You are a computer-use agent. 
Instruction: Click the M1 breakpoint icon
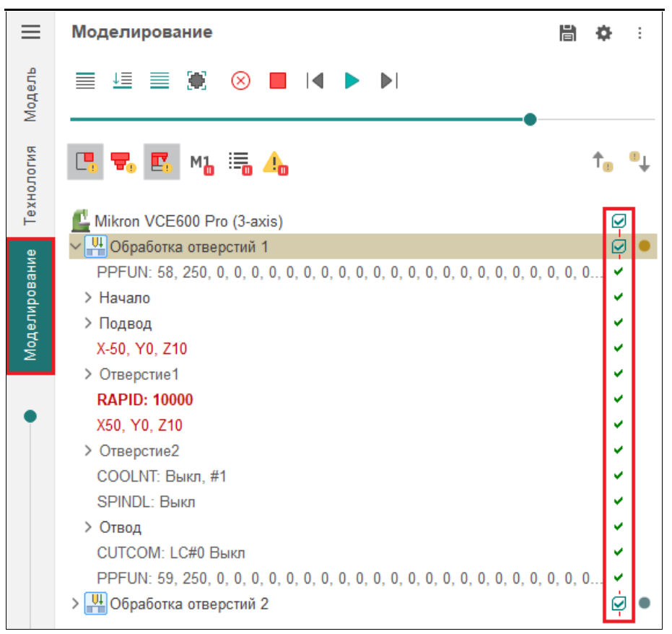(201, 162)
